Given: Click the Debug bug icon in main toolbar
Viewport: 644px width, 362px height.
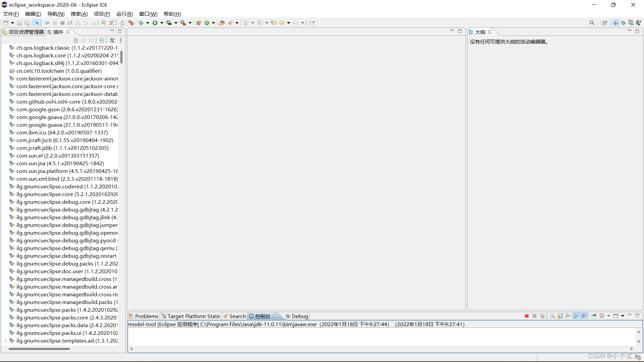Looking at the screenshot, I should pyautogui.click(x=141, y=23).
